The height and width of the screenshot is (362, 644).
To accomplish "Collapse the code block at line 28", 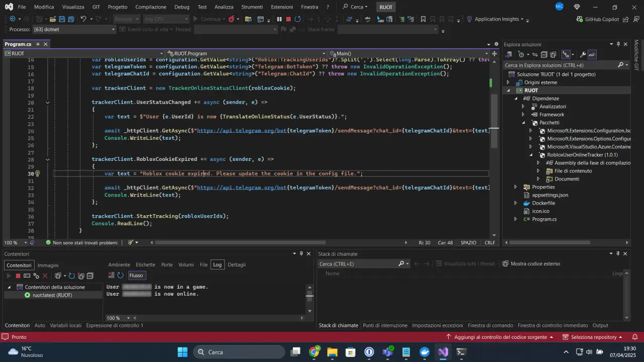I will [x=48, y=159].
